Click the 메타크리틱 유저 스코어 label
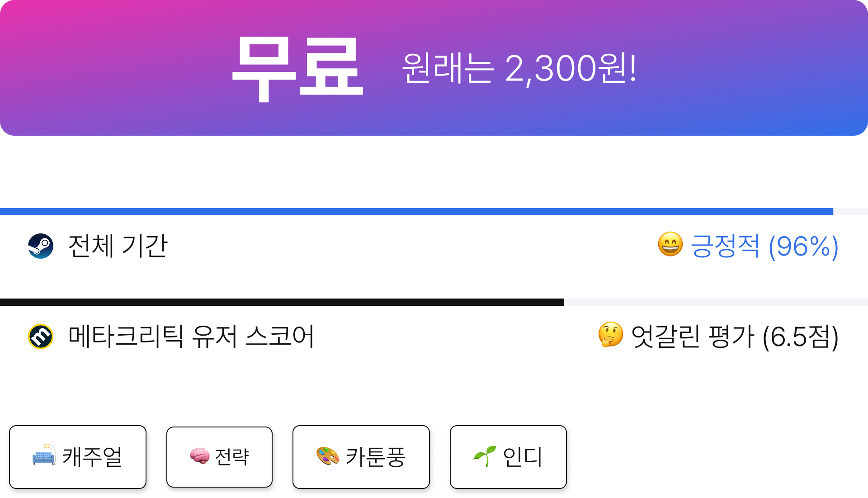This screenshot has width=868, height=498. 191,337
